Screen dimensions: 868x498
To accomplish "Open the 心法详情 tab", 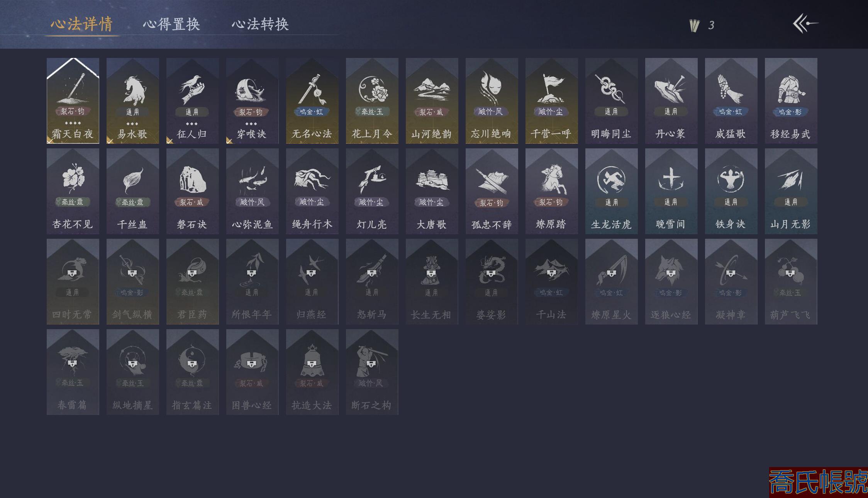I will [x=82, y=24].
